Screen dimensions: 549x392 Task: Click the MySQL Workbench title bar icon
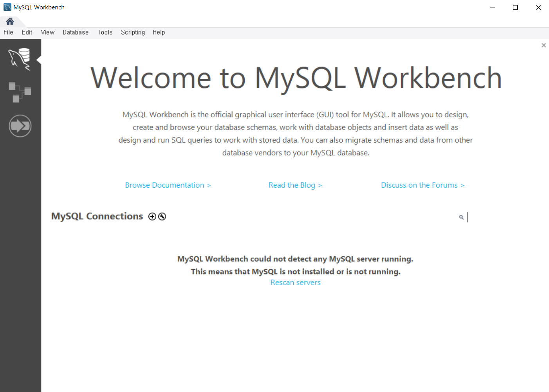pyautogui.click(x=7, y=7)
